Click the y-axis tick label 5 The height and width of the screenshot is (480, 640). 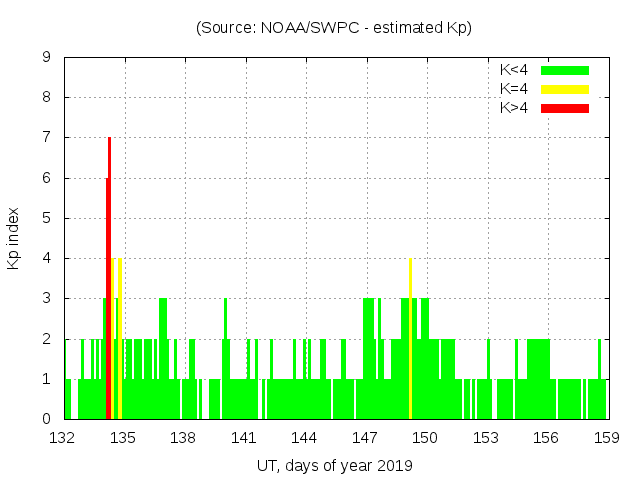coord(47,218)
